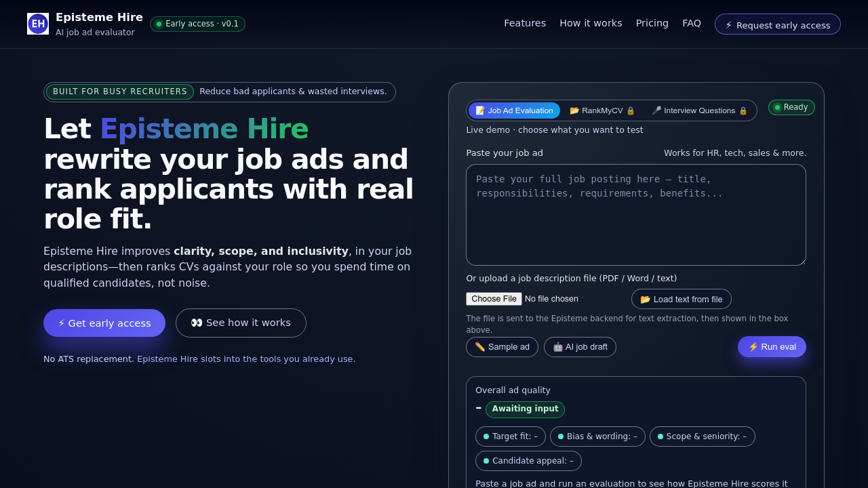This screenshot has height=488, width=868.
Task: Switch to the RankMyCV tab
Action: [601, 110]
